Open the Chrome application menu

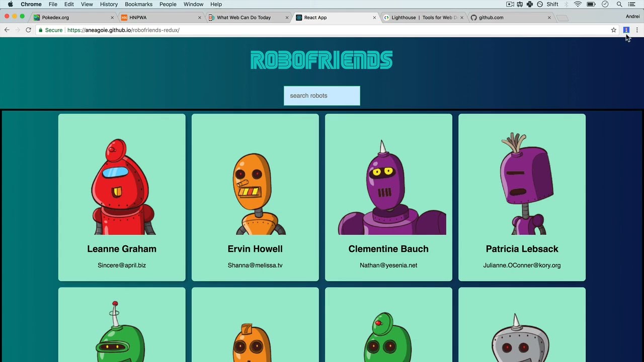pos(31,4)
